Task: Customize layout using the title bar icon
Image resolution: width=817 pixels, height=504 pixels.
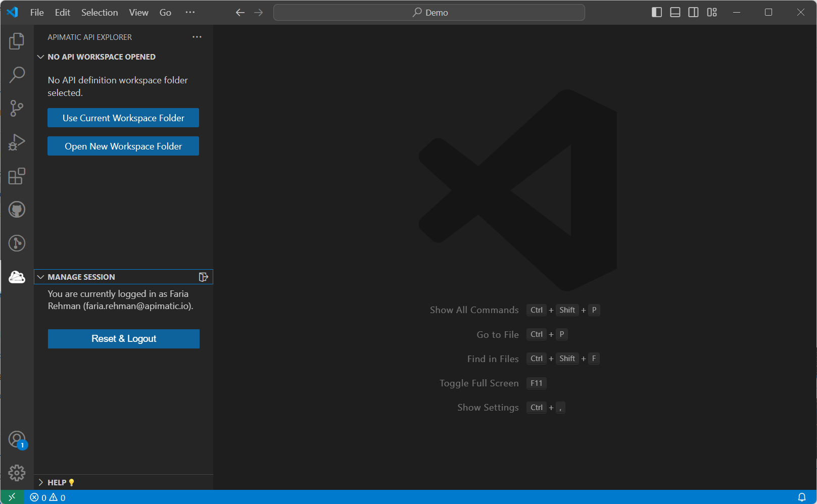Action: (x=712, y=13)
